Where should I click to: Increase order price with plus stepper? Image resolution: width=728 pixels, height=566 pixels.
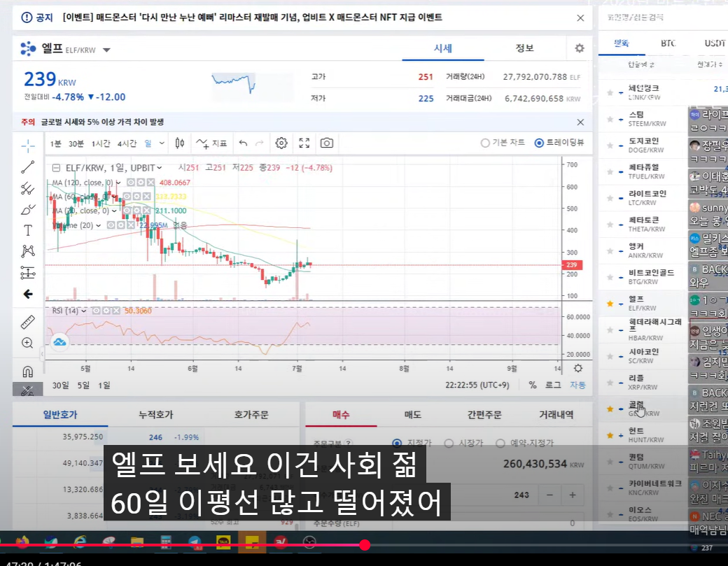point(573,495)
